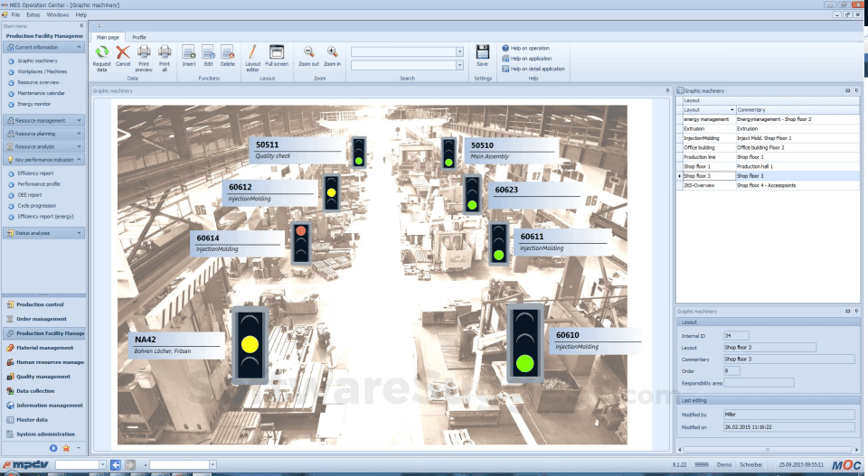The height and width of the screenshot is (476, 868).
Task: Select the Extrusion layout row
Action: (769, 129)
